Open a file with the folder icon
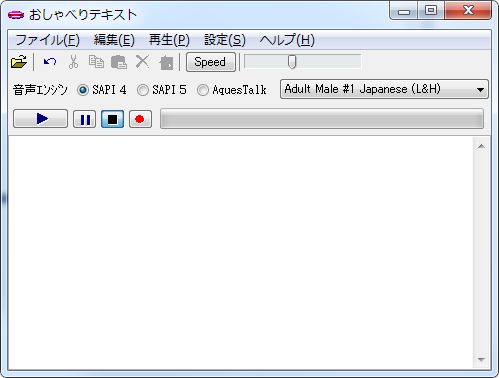The width and height of the screenshot is (499, 378). tap(19, 62)
